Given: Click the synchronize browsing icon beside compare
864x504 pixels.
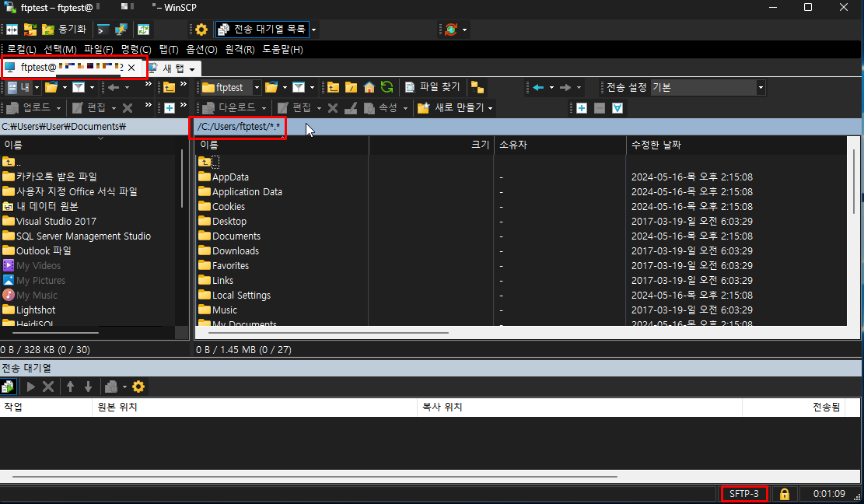Looking at the screenshot, I should pyautogui.click(x=30, y=30).
